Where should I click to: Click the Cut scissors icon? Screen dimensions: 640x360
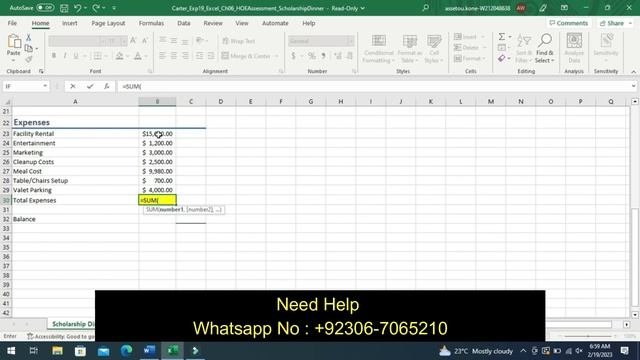coord(29,38)
